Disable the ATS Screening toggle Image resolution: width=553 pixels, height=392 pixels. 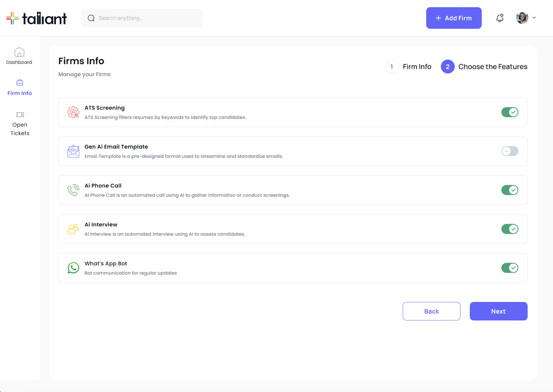click(510, 112)
